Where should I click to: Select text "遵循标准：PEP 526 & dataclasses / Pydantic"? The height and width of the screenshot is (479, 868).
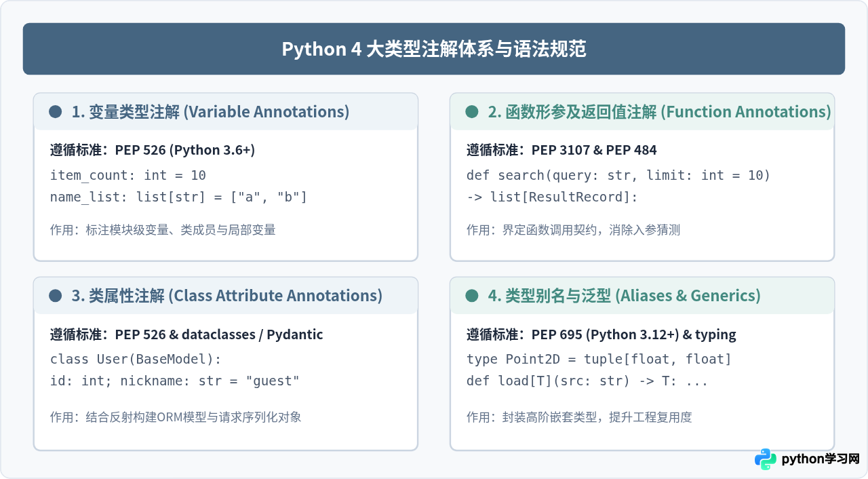coord(186,334)
